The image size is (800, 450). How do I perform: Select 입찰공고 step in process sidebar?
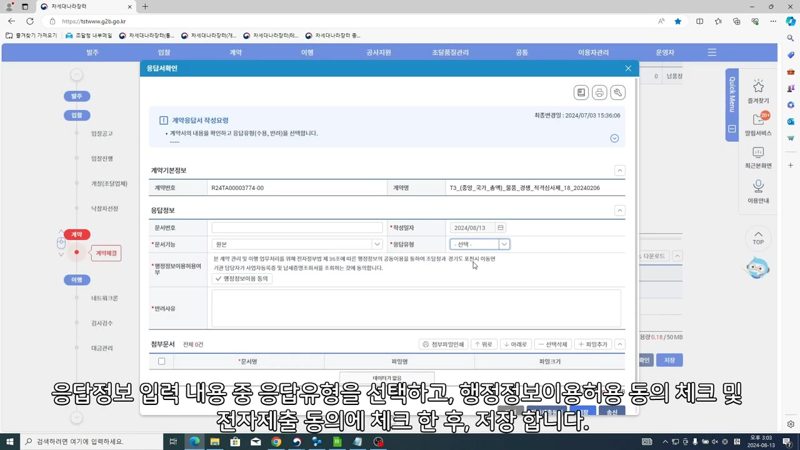pos(102,134)
